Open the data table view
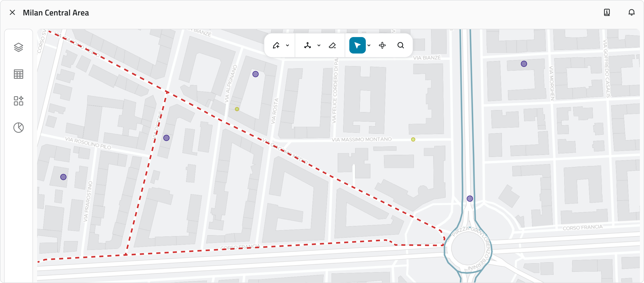The width and height of the screenshot is (644, 283). 19,74
